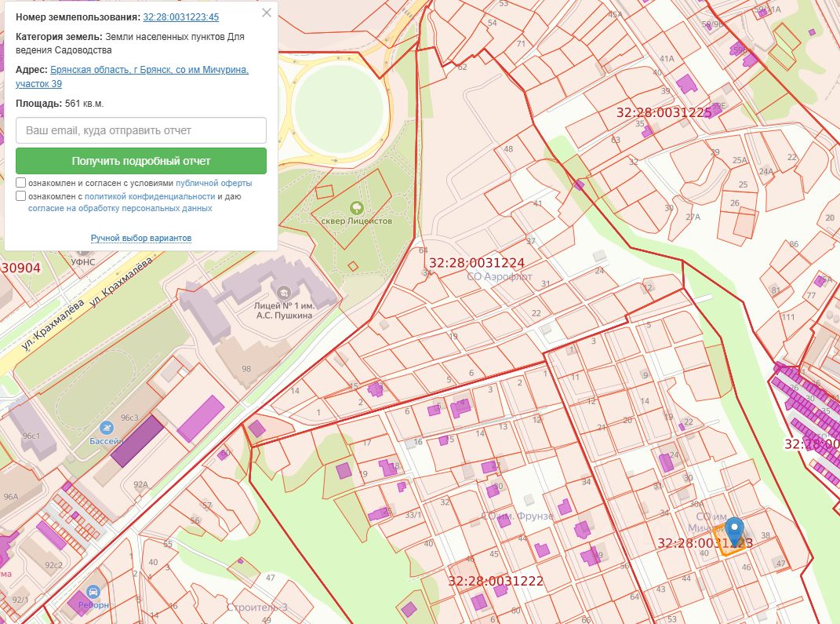Click building label 92А
The height and width of the screenshot is (624, 840).
[141, 484]
